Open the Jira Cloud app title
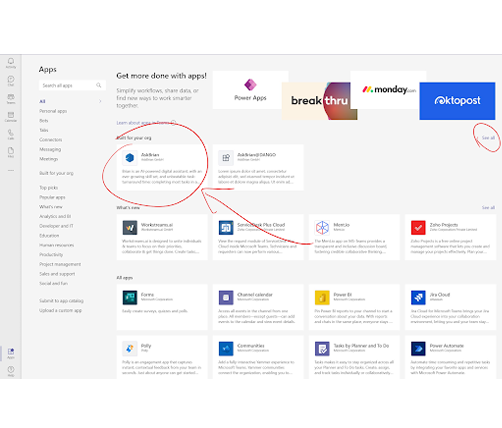This screenshot has width=502, height=428. tap(440, 295)
